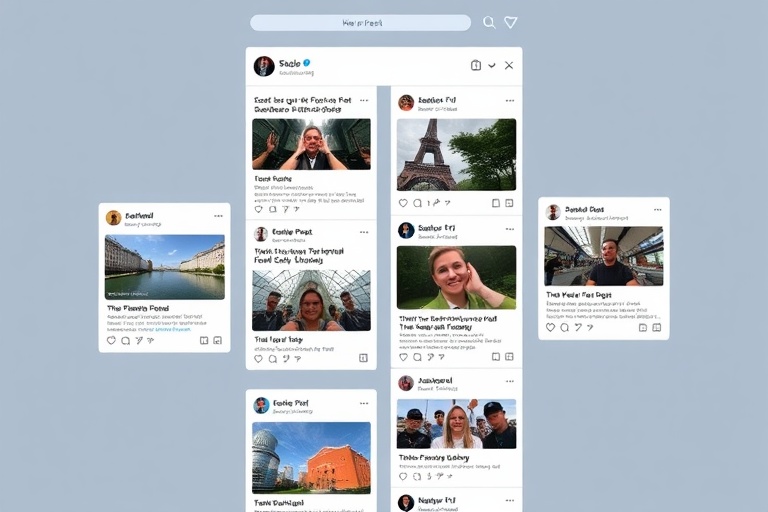The image size is (768, 512).
Task: Like the river canal photo post
Action: 112,340
